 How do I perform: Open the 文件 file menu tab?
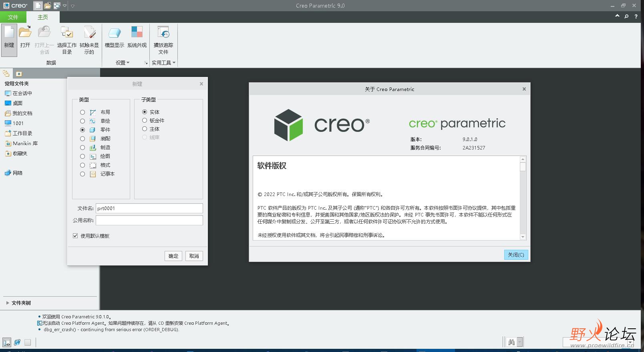13,17
